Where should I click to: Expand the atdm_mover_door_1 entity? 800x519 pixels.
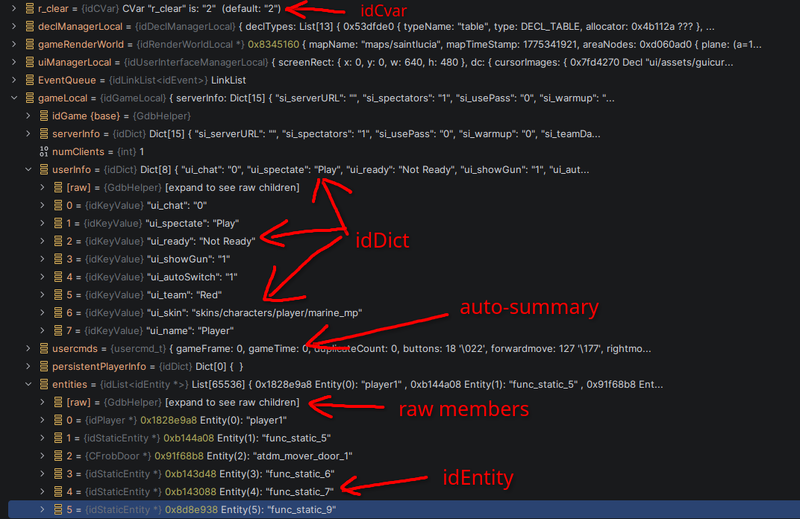click(43, 456)
